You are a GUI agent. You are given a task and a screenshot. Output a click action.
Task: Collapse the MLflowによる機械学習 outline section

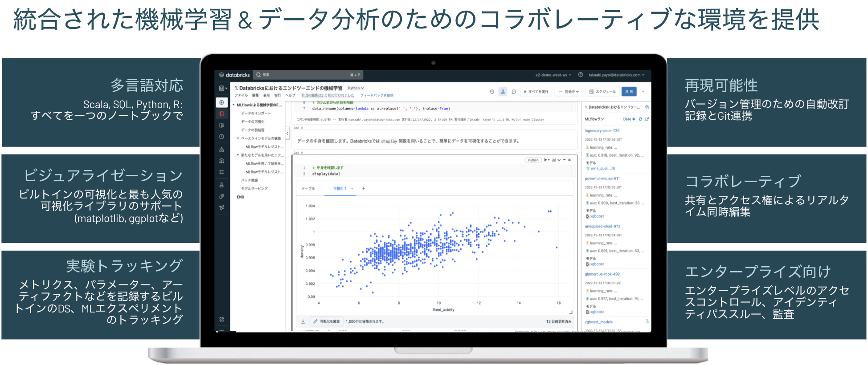point(233,105)
